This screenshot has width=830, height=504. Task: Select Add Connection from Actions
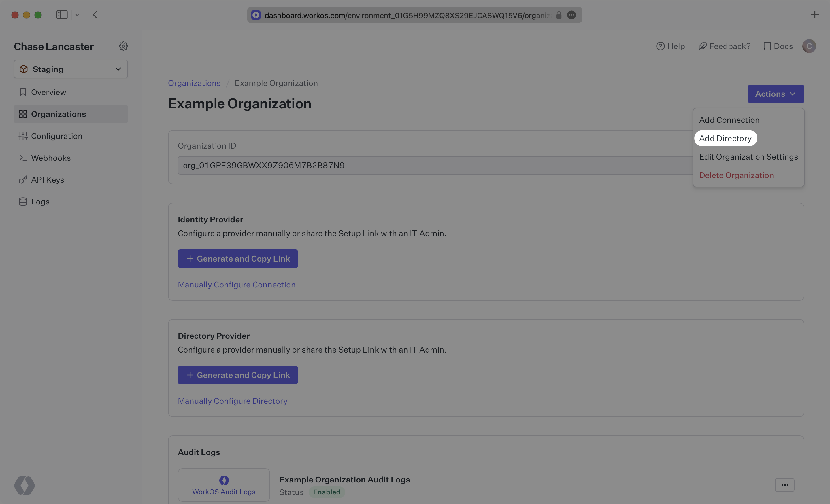729,120
